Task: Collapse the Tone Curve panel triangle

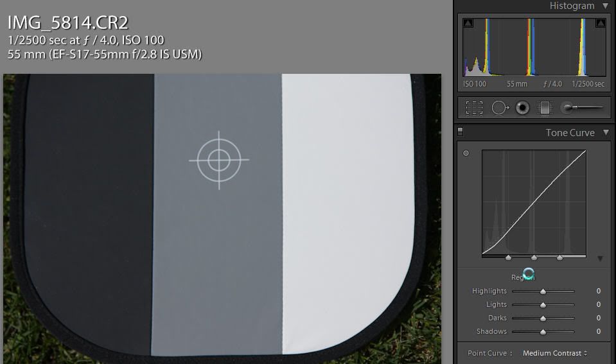Action: coord(605,133)
